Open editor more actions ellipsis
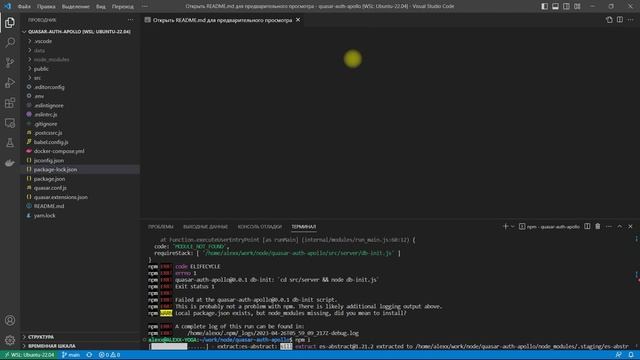The width and height of the screenshot is (640, 360). tap(631, 20)
